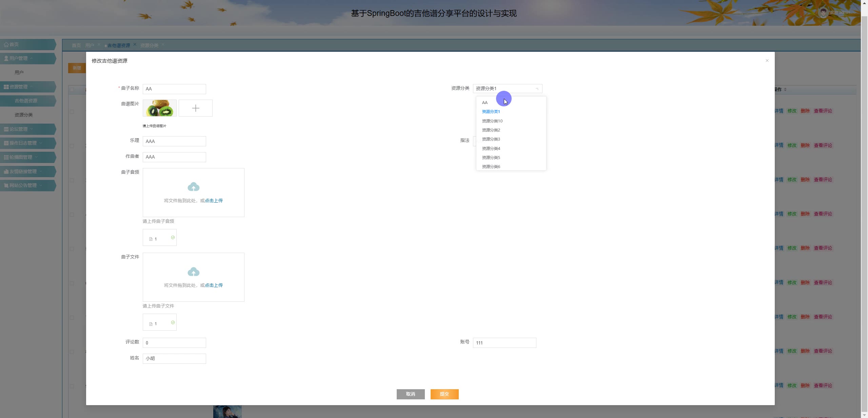Viewport: 868px width, 418px height.
Task: Click the admin avatar icon in header
Action: tap(823, 13)
